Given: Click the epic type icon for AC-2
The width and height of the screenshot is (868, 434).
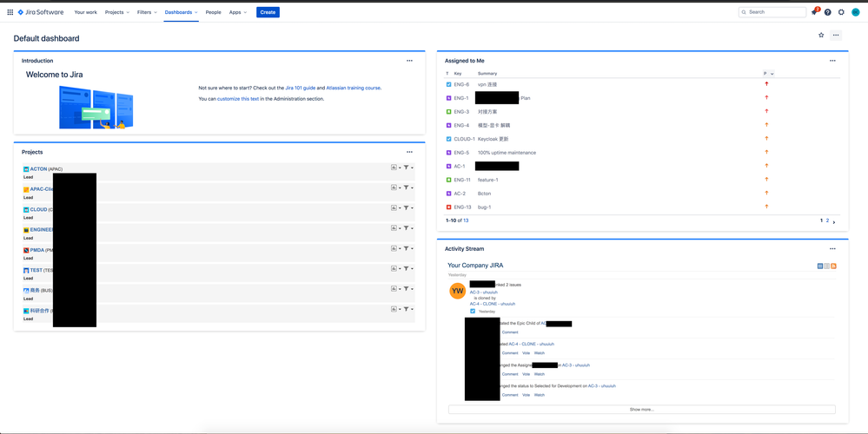Looking at the screenshot, I should tap(448, 194).
